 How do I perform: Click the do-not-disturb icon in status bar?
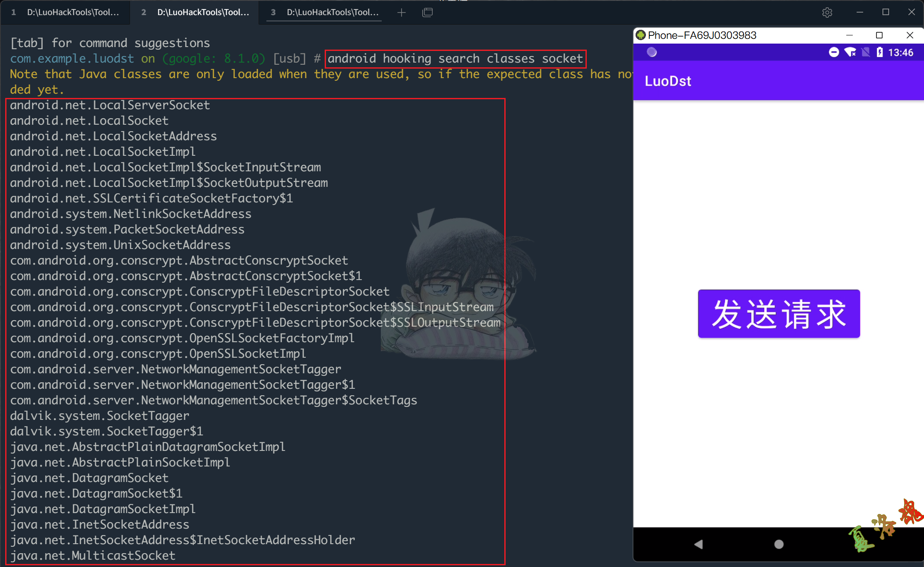click(x=834, y=52)
